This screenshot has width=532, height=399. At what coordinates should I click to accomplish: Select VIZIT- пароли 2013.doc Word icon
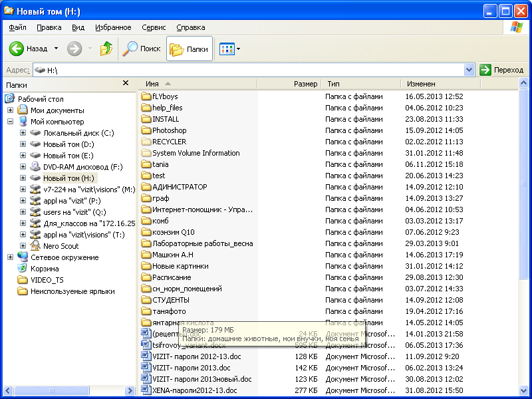click(x=146, y=368)
